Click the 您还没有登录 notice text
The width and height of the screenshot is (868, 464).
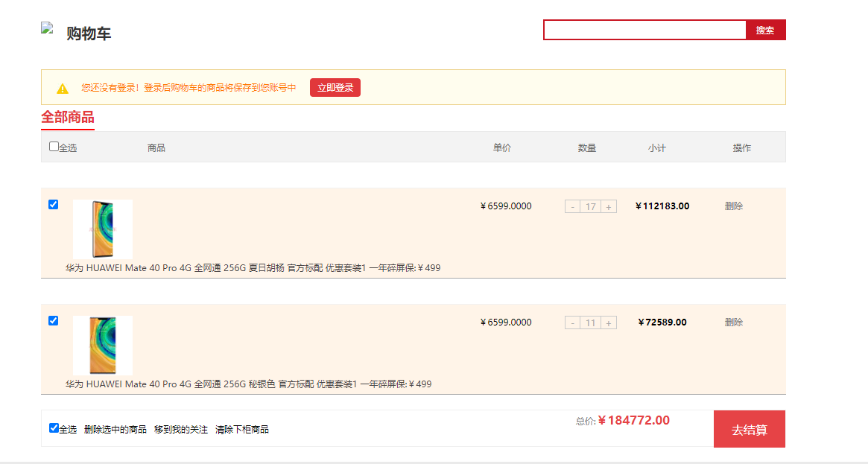tap(189, 88)
